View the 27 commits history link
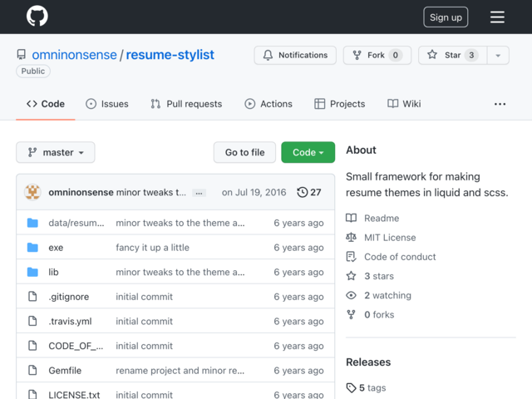Screen dimensions: 532x399 309,192
